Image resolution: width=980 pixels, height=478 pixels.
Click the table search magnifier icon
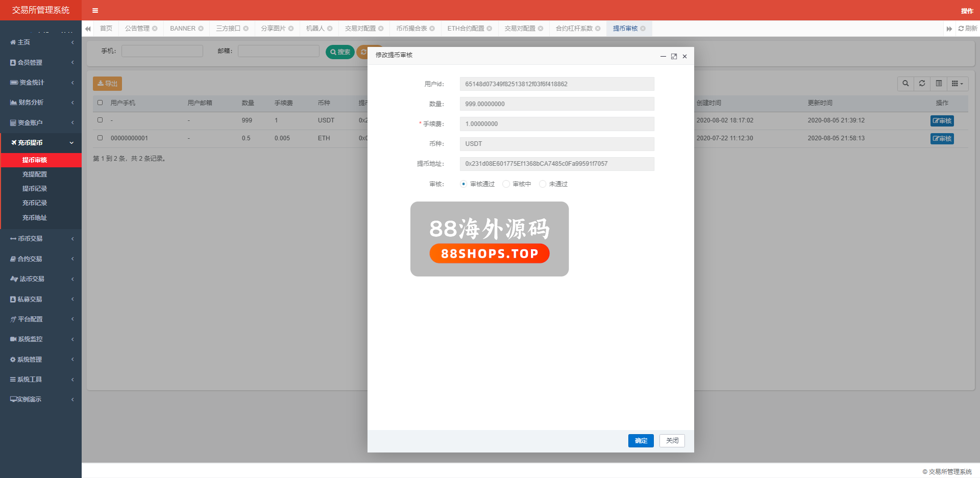tap(905, 84)
